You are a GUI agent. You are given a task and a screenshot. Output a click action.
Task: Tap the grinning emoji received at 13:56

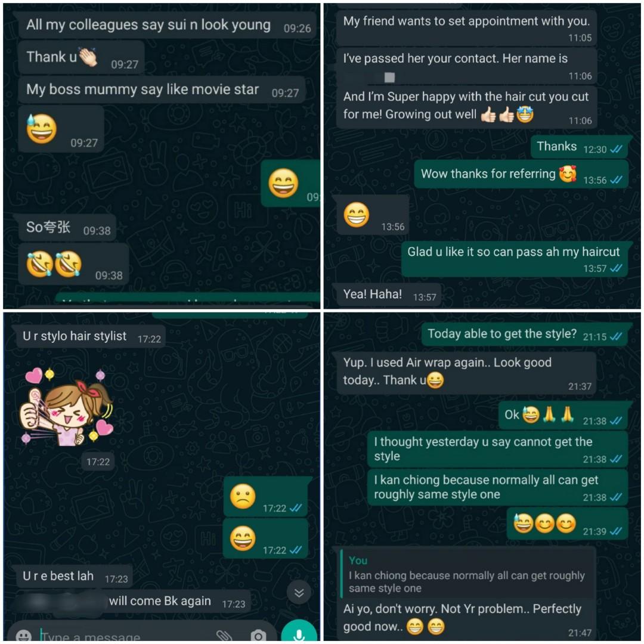pos(373,216)
